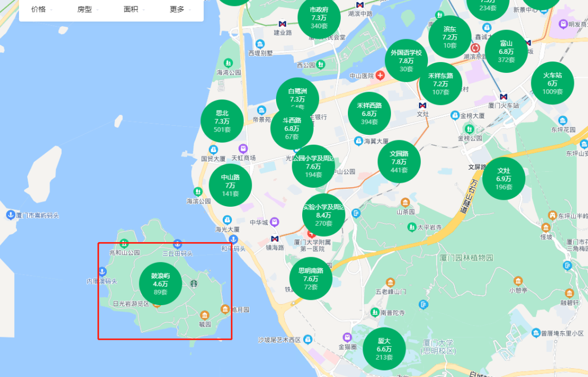588x377 pixels.
Task: Click the 厦门园林植物园 map label
Action: point(466,258)
